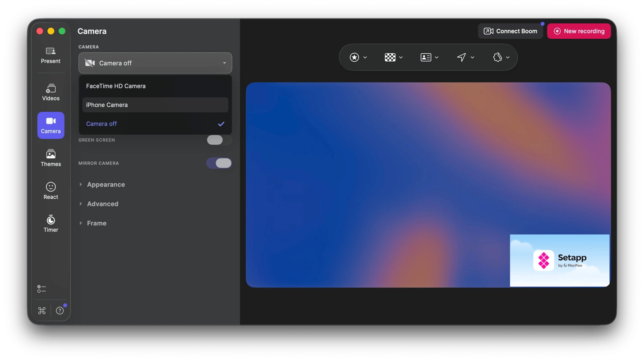Open the help question mark icon
The height and width of the screenshot is (361, 644).
[x=60, y=311]
